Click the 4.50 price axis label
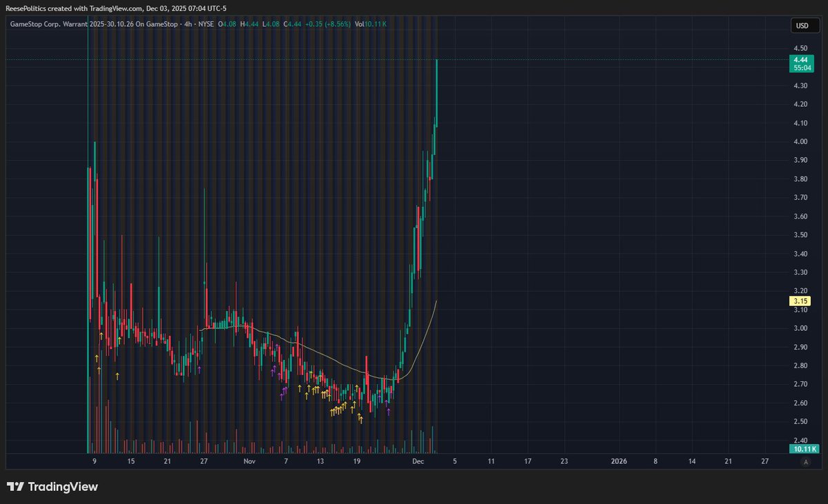Screen dimensions: 828x504 pos(800,48)
